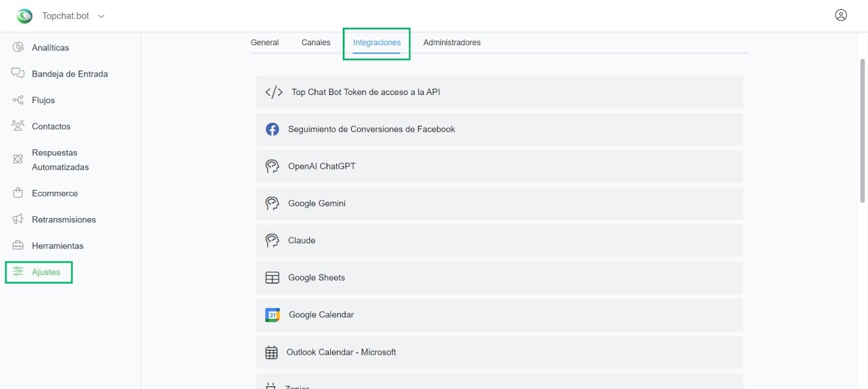Screen dimensions: 868x389
Task: Switch to the Canales tab
Action: [x=316, y=42]
